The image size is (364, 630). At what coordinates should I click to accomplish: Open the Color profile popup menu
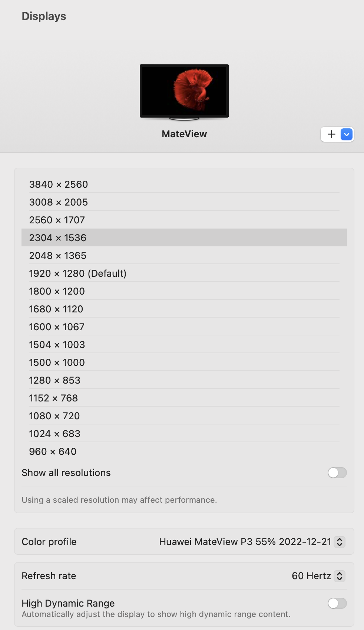coord(252,542)
